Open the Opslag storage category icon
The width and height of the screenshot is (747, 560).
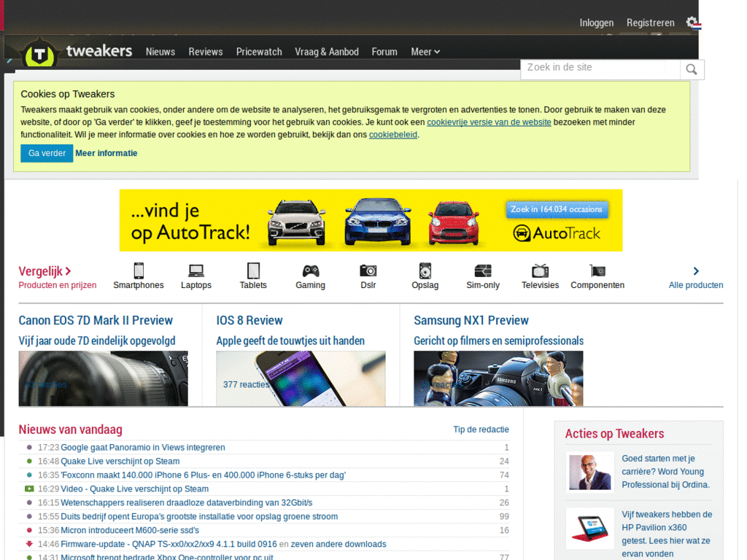click(x=425, y=272)
